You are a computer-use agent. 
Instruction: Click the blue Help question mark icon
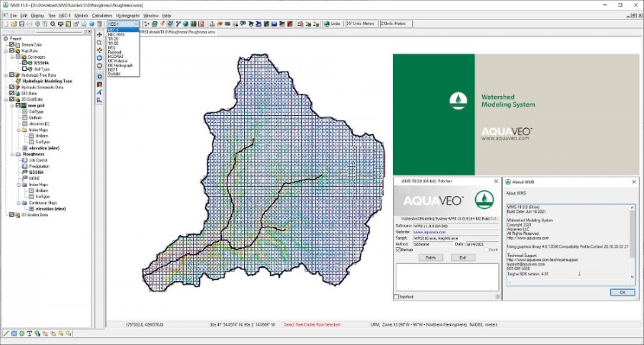click(92, 24)
